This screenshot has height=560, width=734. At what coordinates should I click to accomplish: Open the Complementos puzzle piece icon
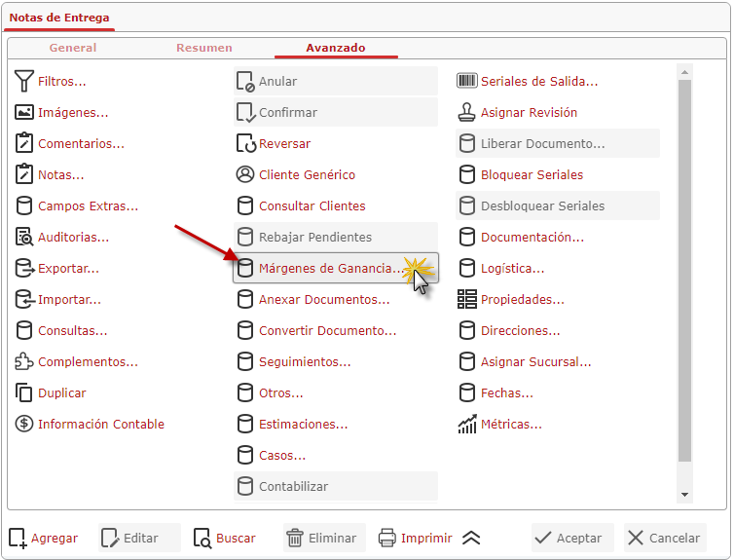(24, 361)
